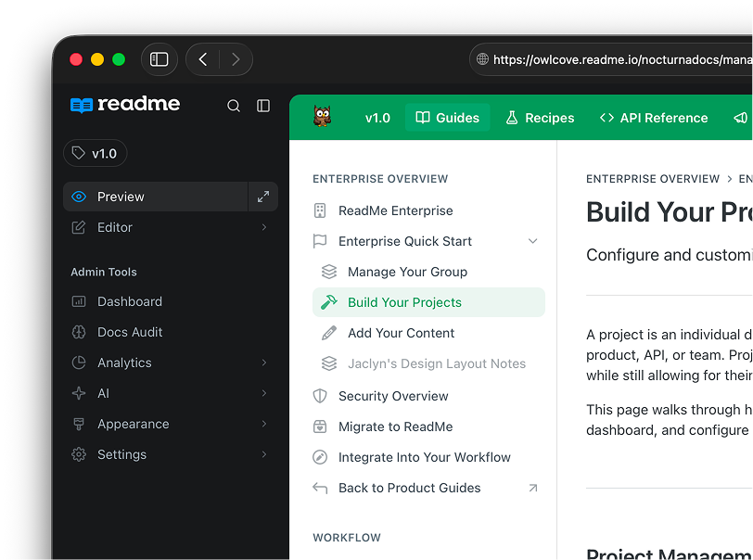Click the Migrate to ReadMe box icon
The width and height of the screenshot is (753, 560).
320,426
